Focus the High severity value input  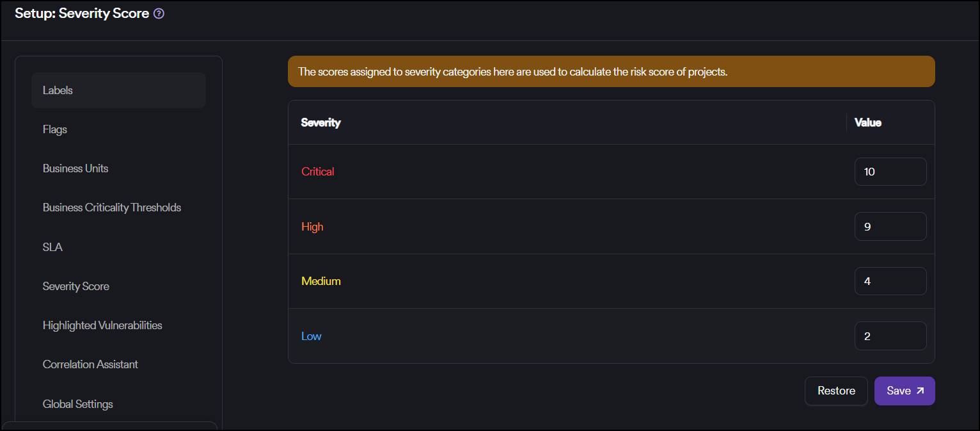(x=890, y=227)
